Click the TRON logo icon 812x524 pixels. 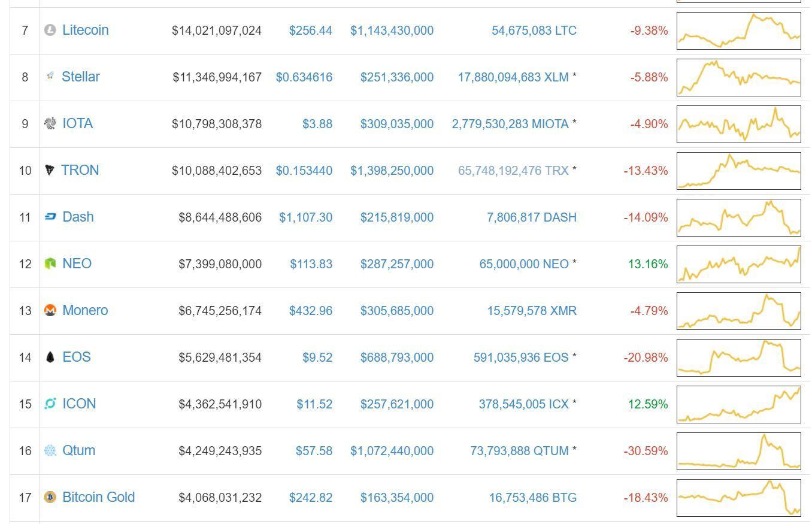coord(51,170)
